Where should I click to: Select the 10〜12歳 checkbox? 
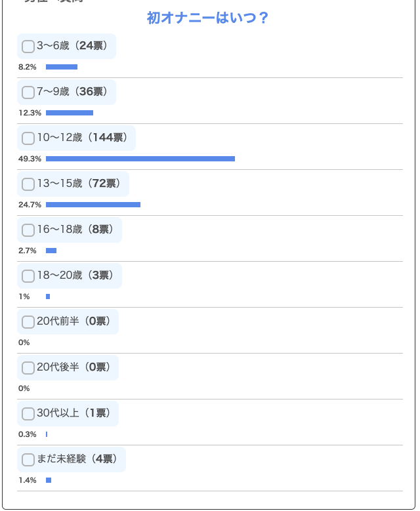click(28, 138)
